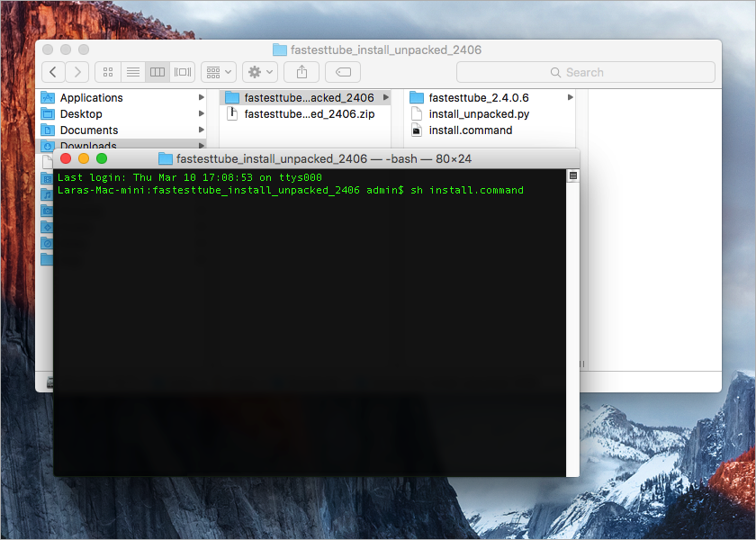This screenshot has height=540, width=756.
Task: Click the sh install.command command line
Action: point(467,190)
